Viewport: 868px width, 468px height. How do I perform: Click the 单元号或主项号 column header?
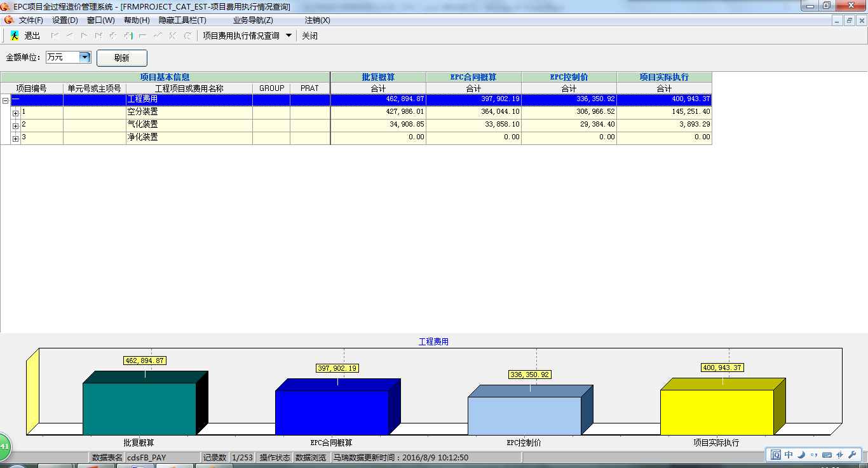coord(95,88)
